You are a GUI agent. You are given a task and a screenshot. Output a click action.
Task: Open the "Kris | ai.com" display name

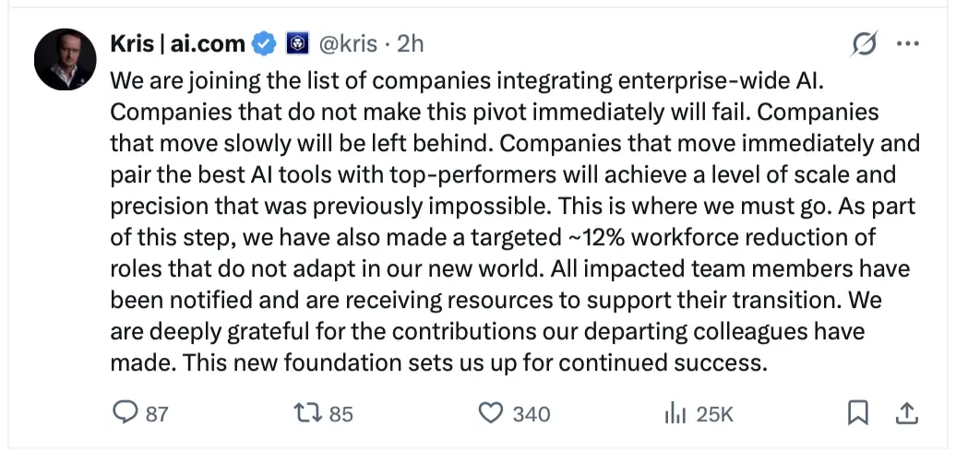pos(177,43)
